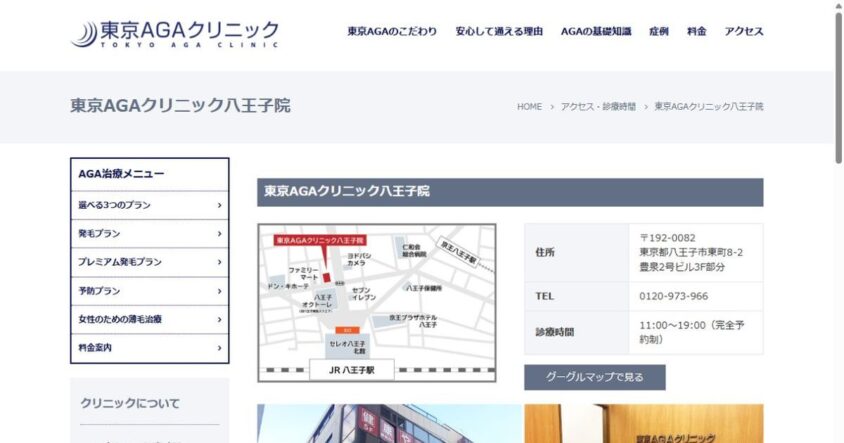Click the Tokyo AGA Clinic logo
The width and height of the screenshot is (844, 443).
tap(174, 34)
